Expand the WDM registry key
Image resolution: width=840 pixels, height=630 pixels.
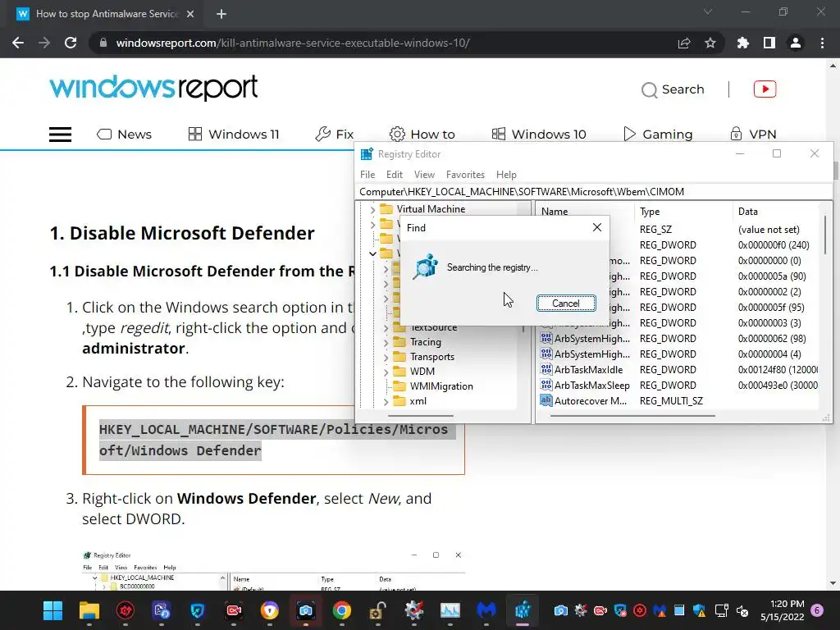pyautogui.click(x=386, y=372)
